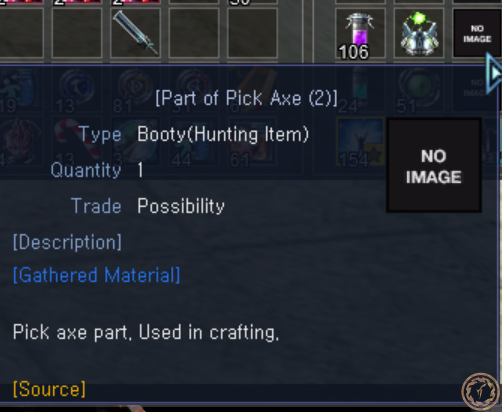Click the NO IMAGE inventory slot

(477, 33)
